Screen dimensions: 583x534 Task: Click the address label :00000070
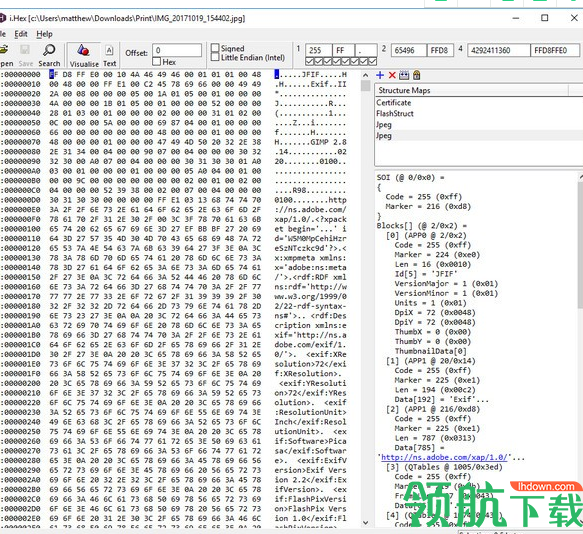[21, 142]
